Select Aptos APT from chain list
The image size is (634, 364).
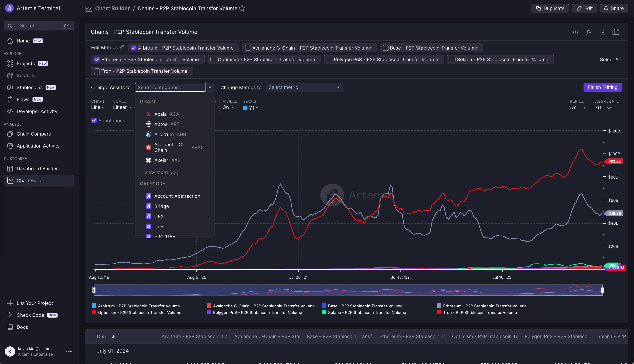coord(175,124)
